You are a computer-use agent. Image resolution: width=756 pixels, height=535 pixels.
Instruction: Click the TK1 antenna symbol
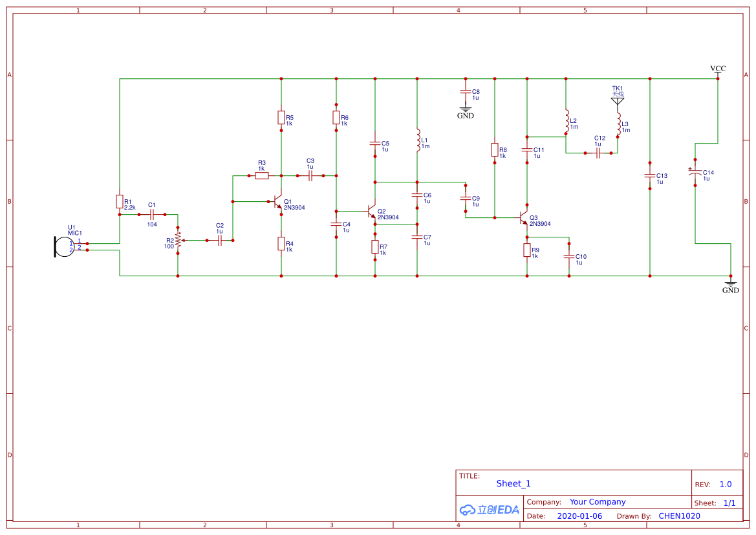coord(618,101)
